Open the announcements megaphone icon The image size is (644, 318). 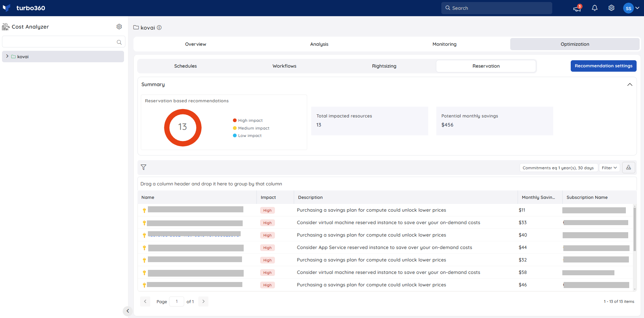click(x=577, y=8)
